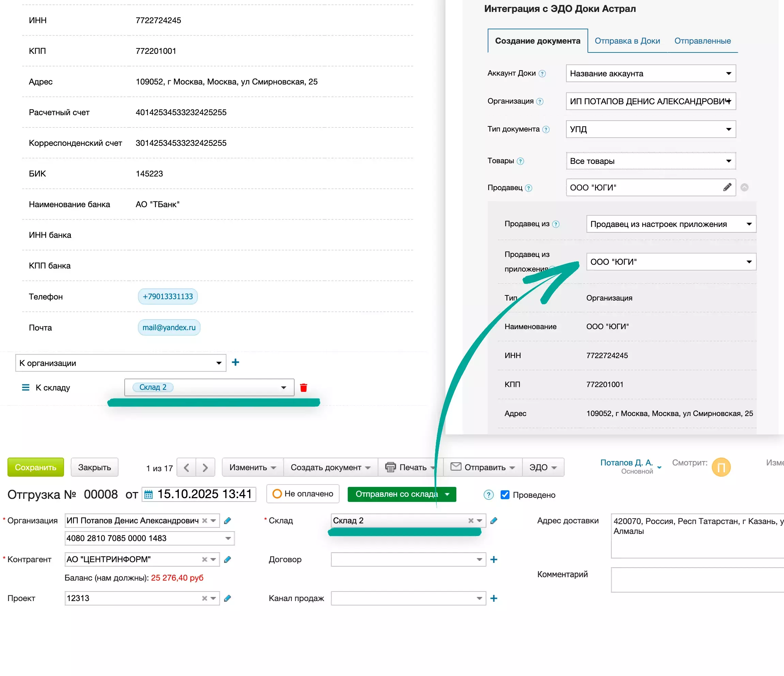
Task: Open the ЭДО menu
Action: coord(543,467)
